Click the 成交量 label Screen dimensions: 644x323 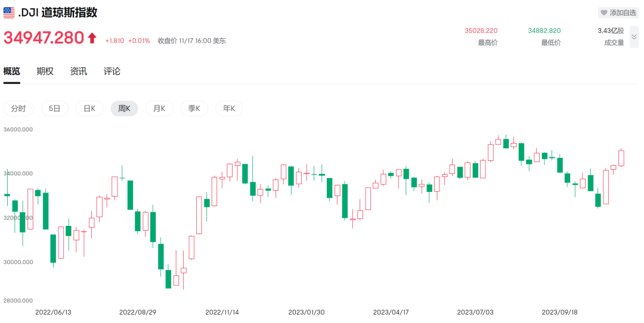[x=614, y=43]
